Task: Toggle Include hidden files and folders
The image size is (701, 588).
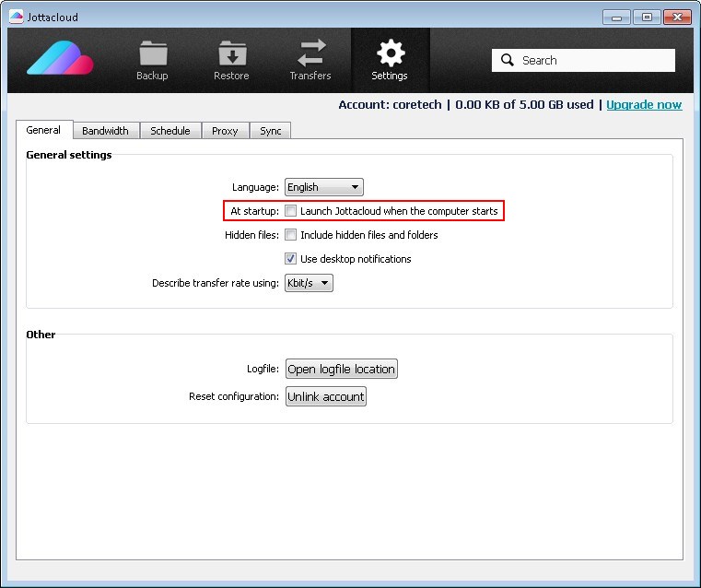Action: tap(290, 235)
